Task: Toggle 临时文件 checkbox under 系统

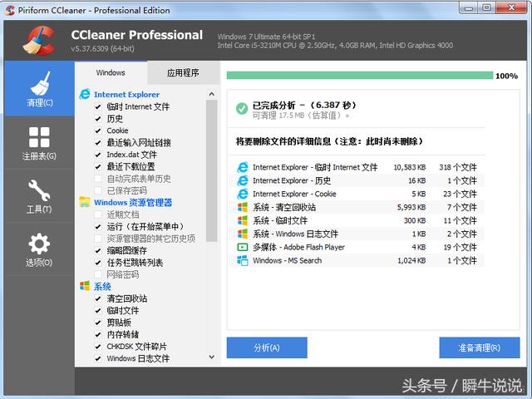Action: (x=98, y=310)
